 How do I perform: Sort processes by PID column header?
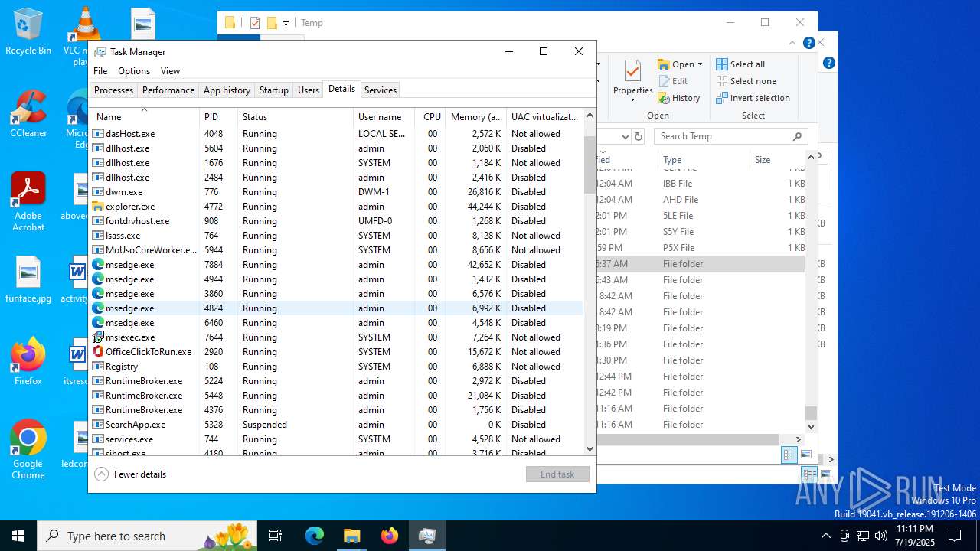pyautogui.click(x=218, y=117)
